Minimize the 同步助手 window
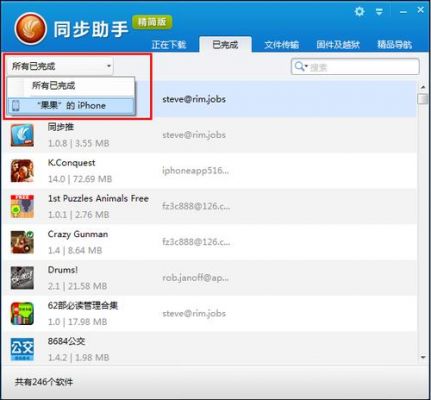 (403, 12)
